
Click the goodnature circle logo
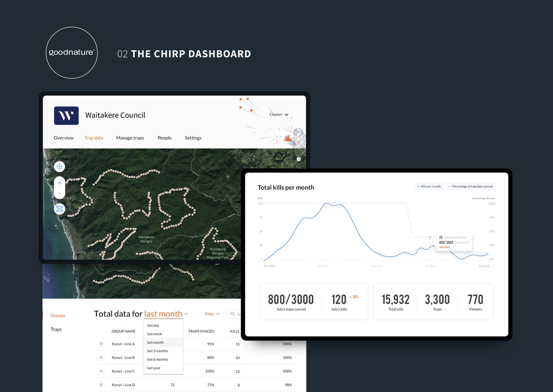pyautogui.click(x=73, y=53)
